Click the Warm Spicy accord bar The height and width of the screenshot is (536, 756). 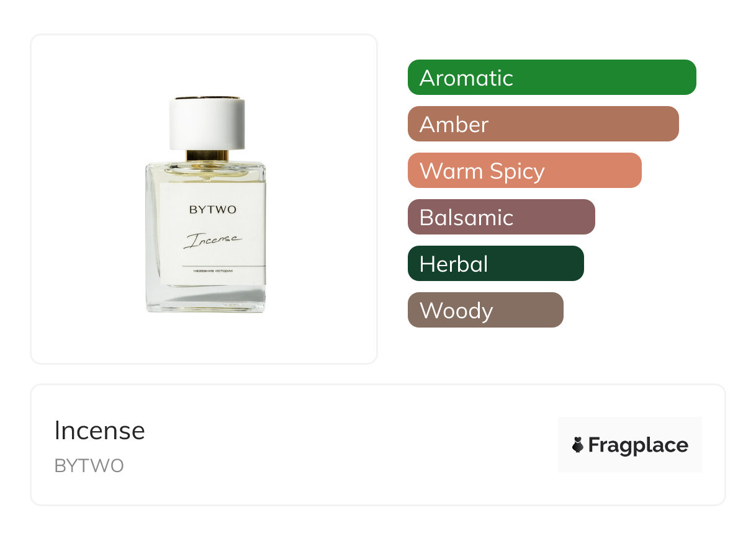524,171
